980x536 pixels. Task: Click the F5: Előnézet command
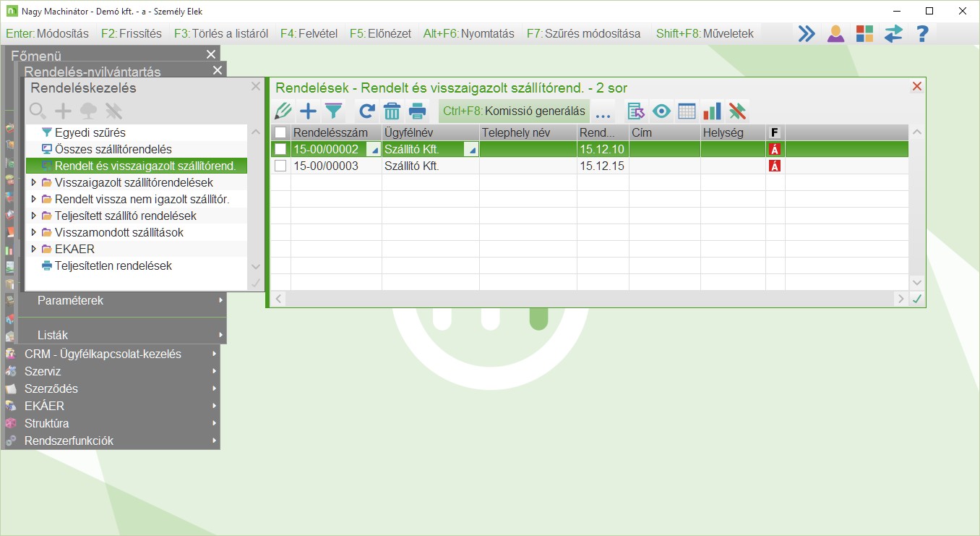point(381,33)
